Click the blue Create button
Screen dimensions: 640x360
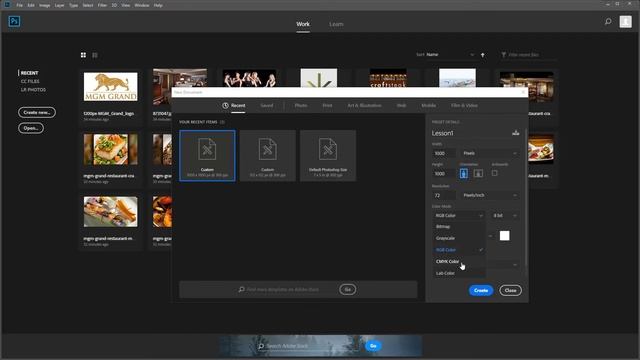(481, 290)
